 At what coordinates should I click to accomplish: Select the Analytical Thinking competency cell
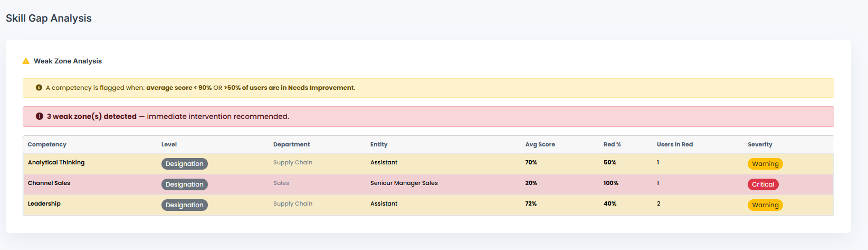pos(56,162)
